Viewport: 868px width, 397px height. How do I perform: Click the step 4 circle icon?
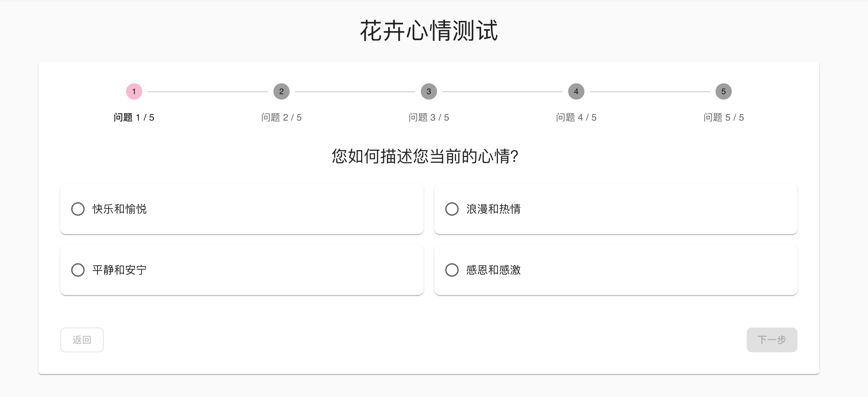click(576, 91)
